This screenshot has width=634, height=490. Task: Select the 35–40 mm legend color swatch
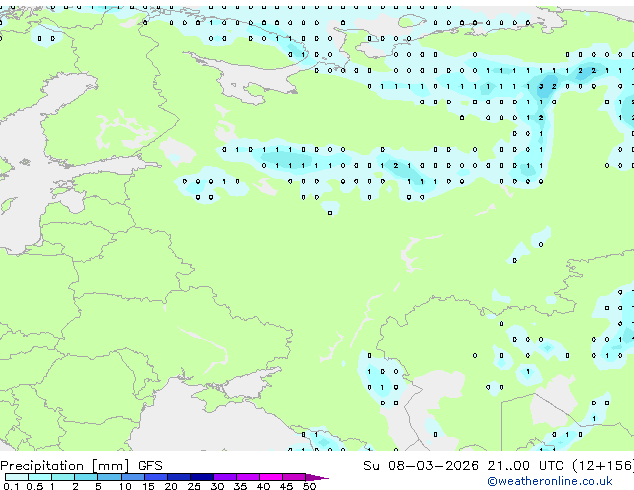[247, 477]
